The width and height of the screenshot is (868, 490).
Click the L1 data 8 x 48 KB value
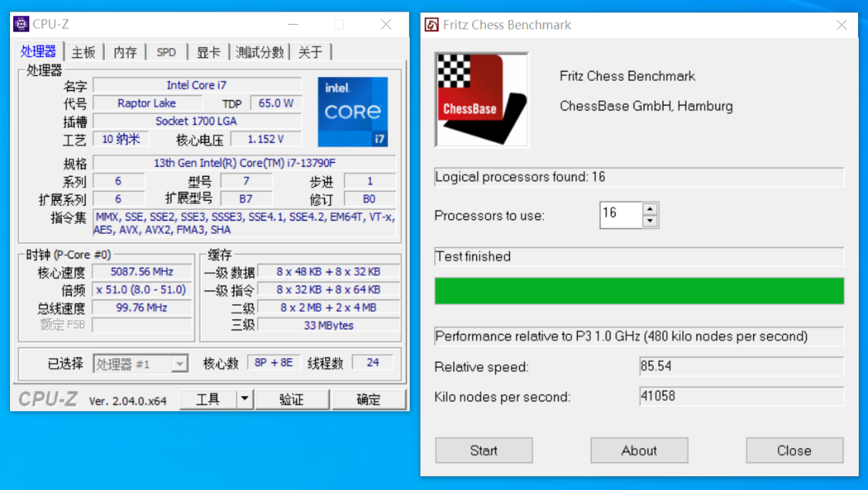328,272
